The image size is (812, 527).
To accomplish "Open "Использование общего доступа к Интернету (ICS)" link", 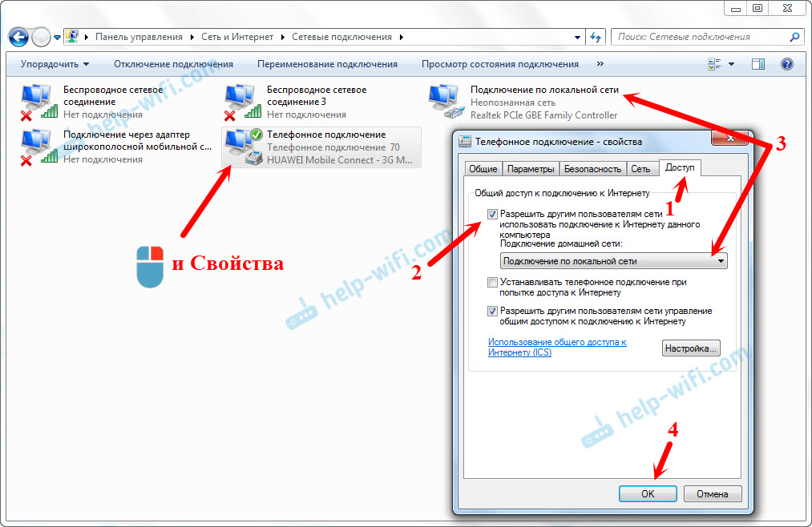I will pyautogui.click(x=557, y=347).
